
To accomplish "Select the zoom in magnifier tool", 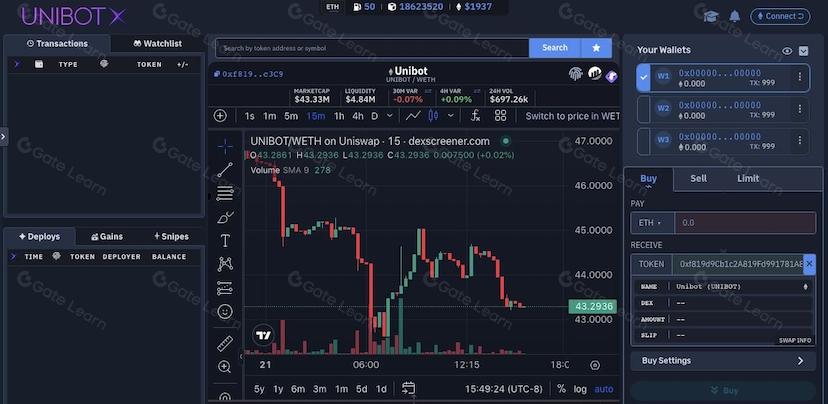I will (224, 367).
